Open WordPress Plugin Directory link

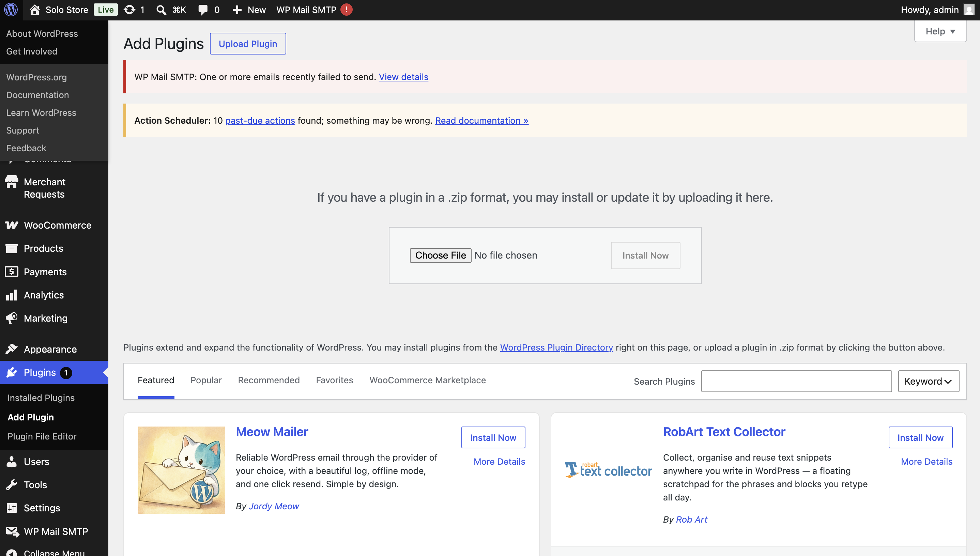pyautogui.click(x=556, y=347)
